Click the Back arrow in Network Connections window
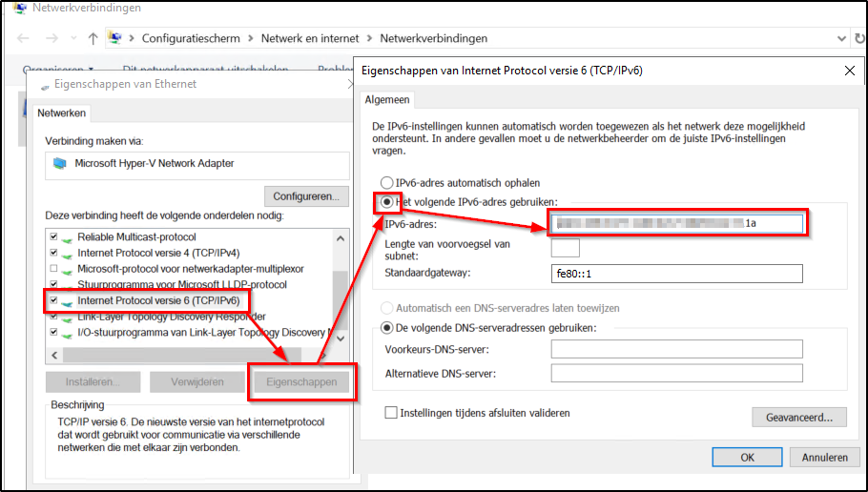Viewport: 868px width, 492px height. [x=23, y=38]
